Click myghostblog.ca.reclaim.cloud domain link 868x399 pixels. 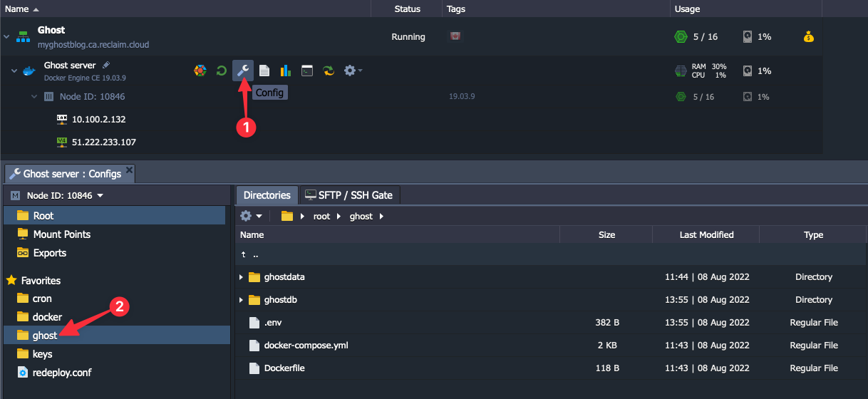(93, 44)
